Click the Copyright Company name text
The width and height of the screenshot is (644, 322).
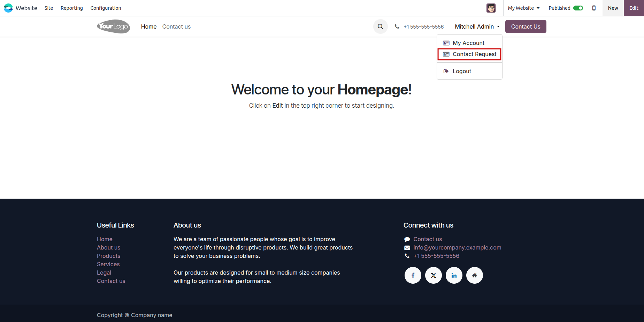tap(135, 315)
